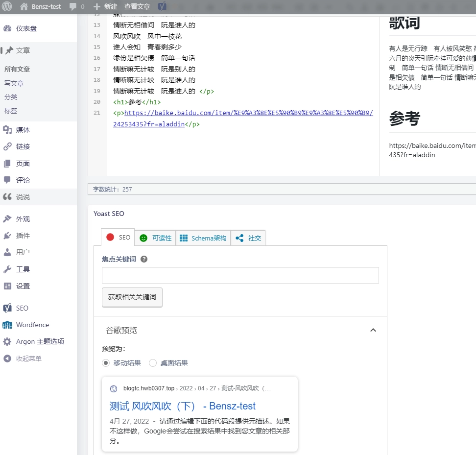Open the Bensz-test site home icon
The width and height of the screenshot is (476, 455).
[24, 6]
